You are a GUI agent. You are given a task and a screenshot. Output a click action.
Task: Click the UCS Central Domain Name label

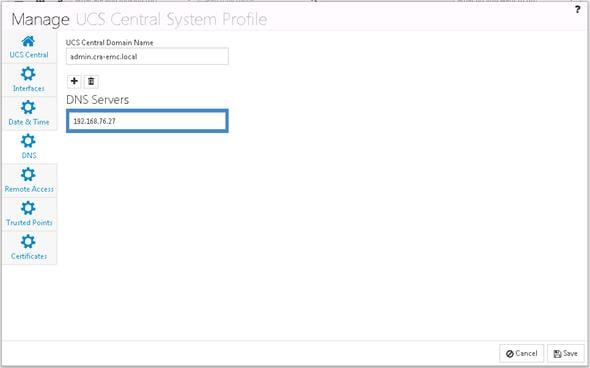click(109, 43)
